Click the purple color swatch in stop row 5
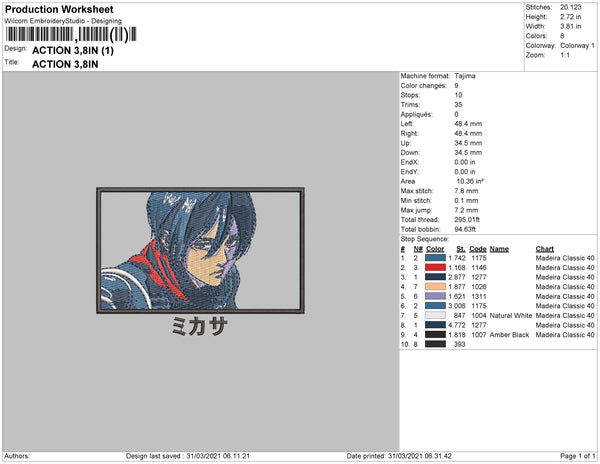This screenshot has width=600, height=464. tap(435, 296)
